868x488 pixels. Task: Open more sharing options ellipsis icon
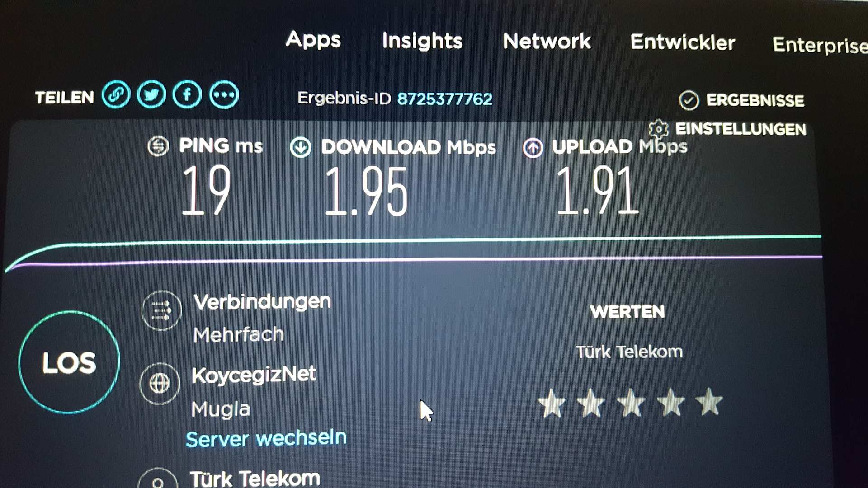point(224,95)
